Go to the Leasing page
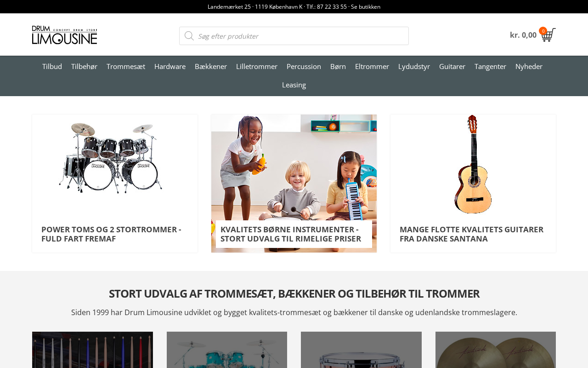588x368 pixels. [294, 85]
